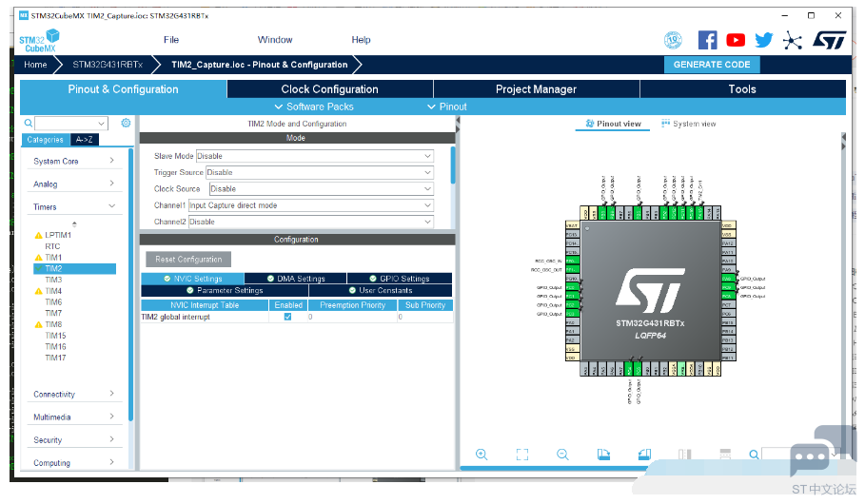Expand the Analog category
Viewport: 865px width, 504px height.
point(74,184)
